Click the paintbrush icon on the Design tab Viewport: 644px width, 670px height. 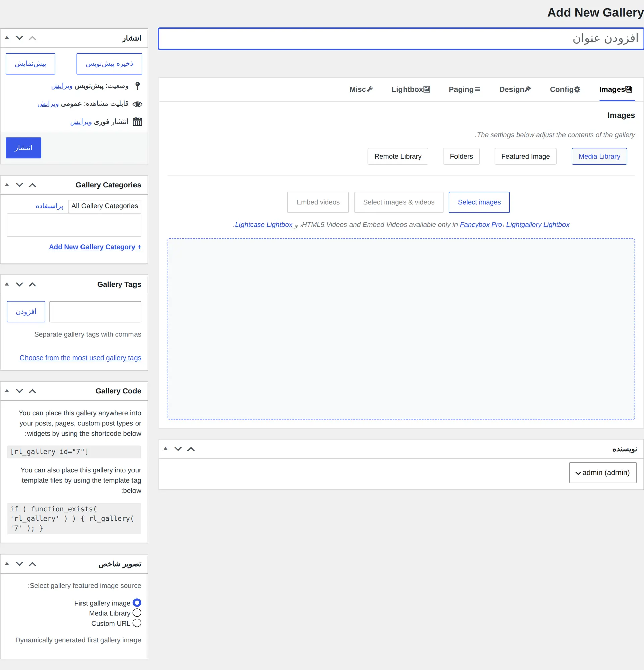coord(528,89)
